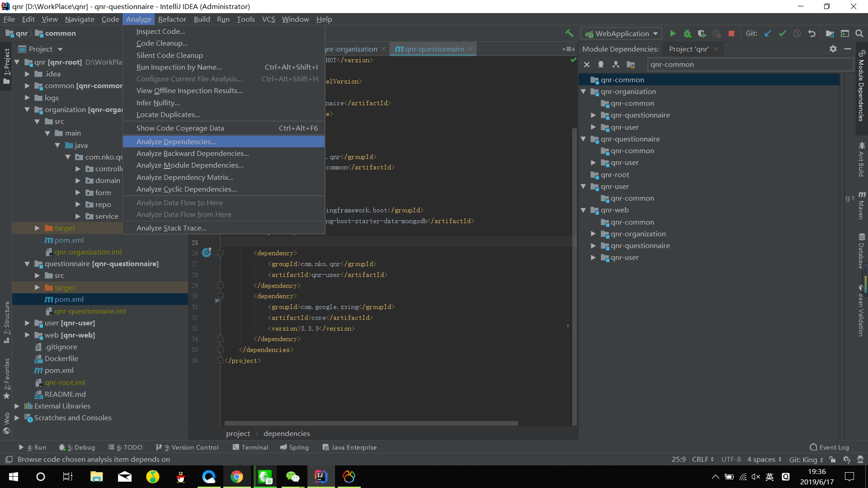Click the Build Project hammer icon
Viewport: 868px width, 488px height.
pos(569,33)
